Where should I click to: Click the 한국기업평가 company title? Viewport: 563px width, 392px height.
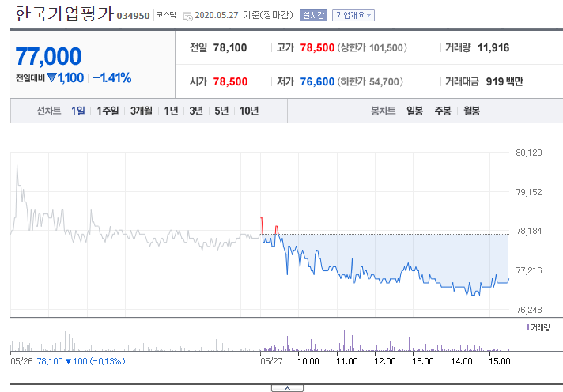point(64,14)
